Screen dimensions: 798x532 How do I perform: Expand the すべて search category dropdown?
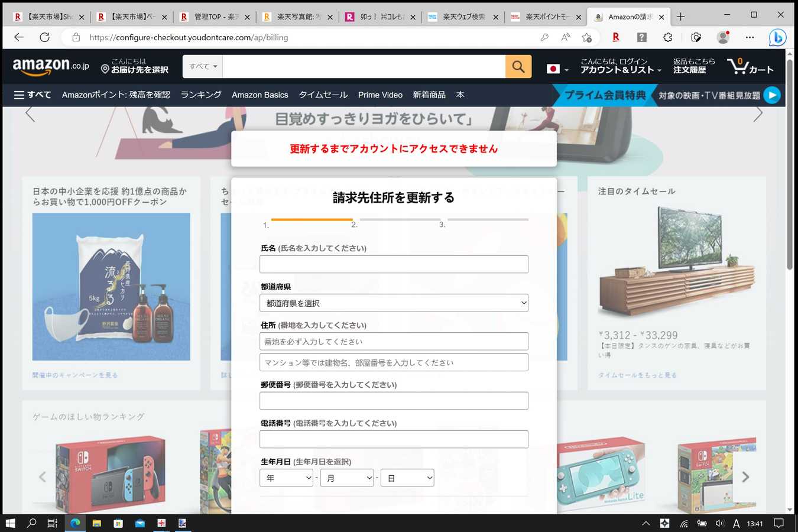coord(203,67)
